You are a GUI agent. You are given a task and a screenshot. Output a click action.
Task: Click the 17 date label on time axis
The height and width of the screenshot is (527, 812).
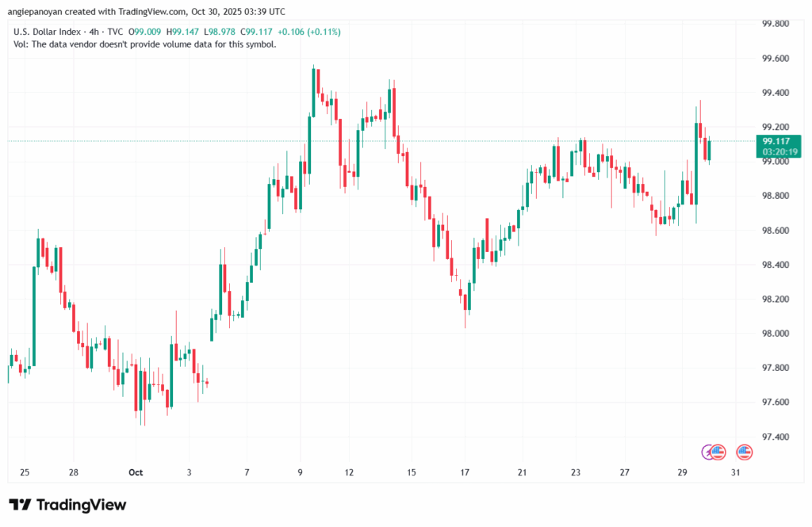click(x=465, y=473)
